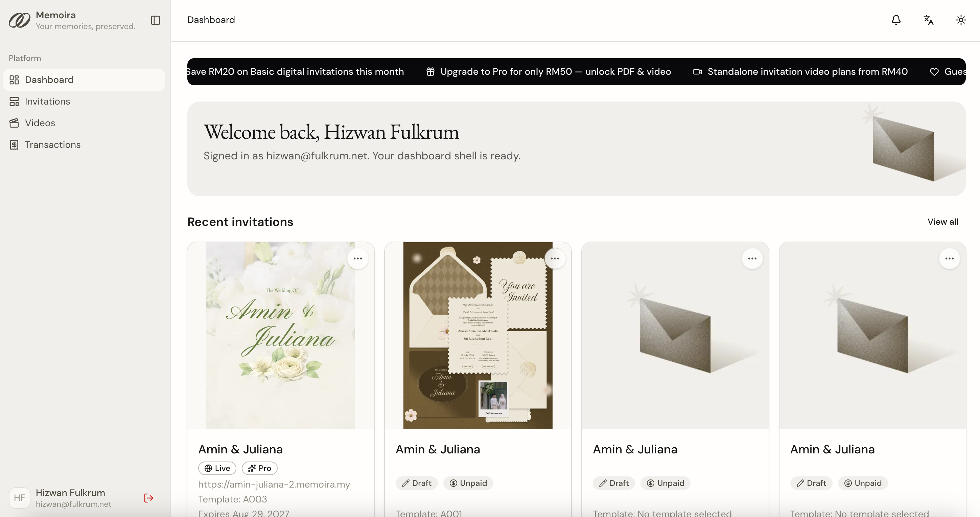Screen dimensions: 980x517
Task: Open more options on fourth invitation card
Action: pyautogui.click(x=950, y=258)
